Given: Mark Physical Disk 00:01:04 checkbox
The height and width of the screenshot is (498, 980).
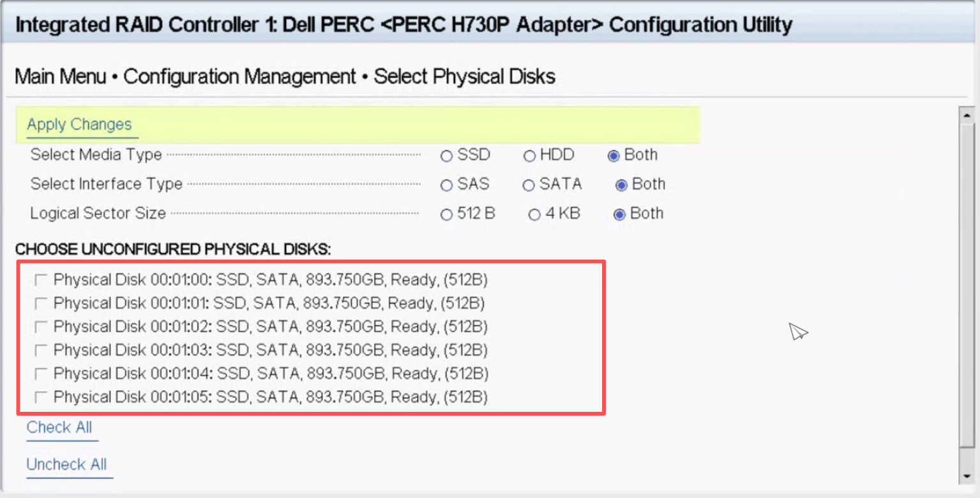Looking at the screenshot, I should pyautogui.click(x=41, y=373).
